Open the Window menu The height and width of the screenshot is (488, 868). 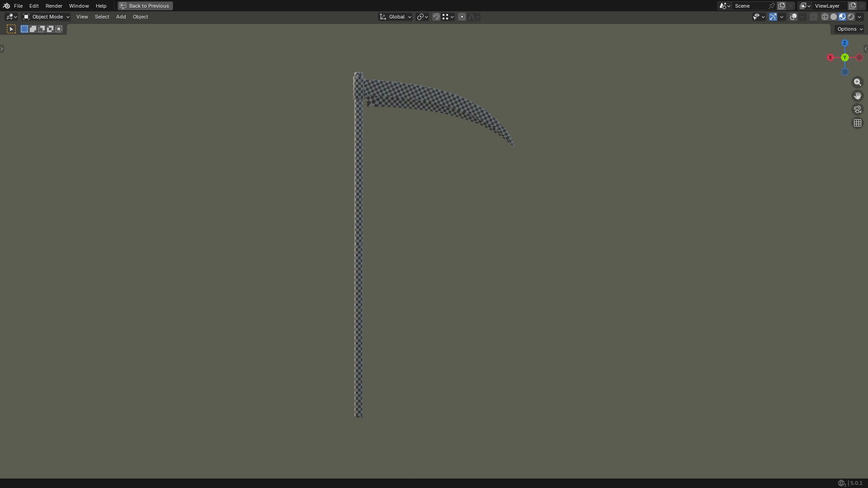(79, 6)
